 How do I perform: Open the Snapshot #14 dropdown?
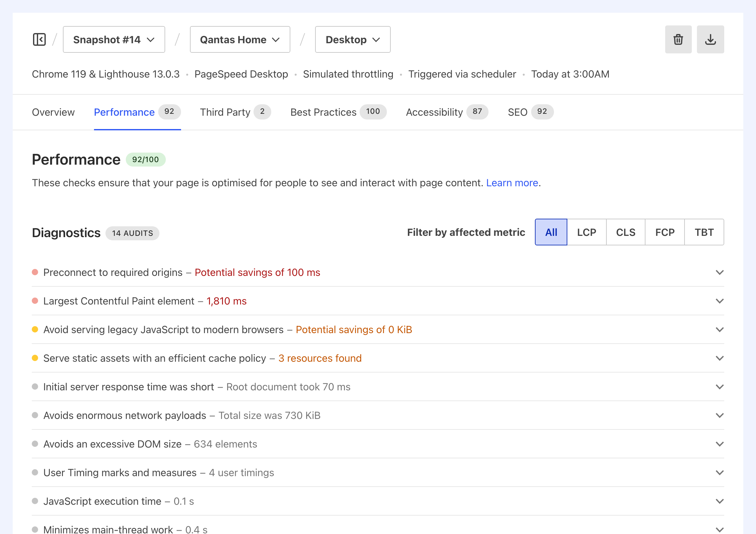[x=114, y=39]
